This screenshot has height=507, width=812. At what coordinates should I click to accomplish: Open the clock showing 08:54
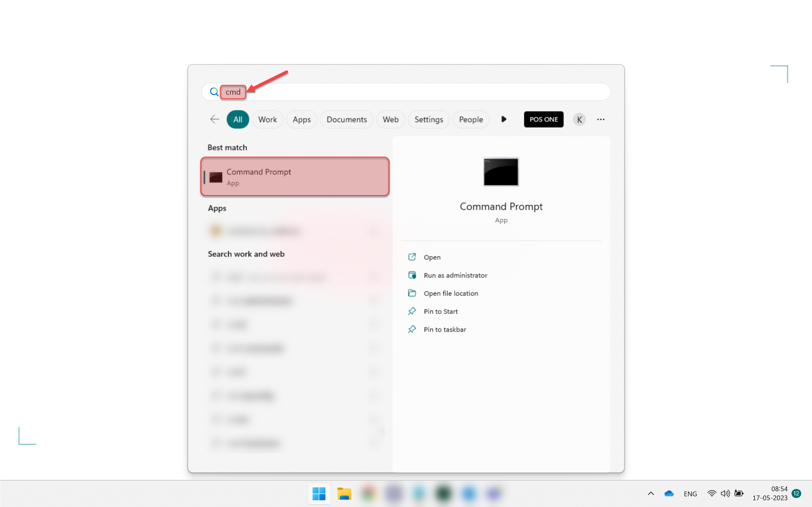pos(770,493)
